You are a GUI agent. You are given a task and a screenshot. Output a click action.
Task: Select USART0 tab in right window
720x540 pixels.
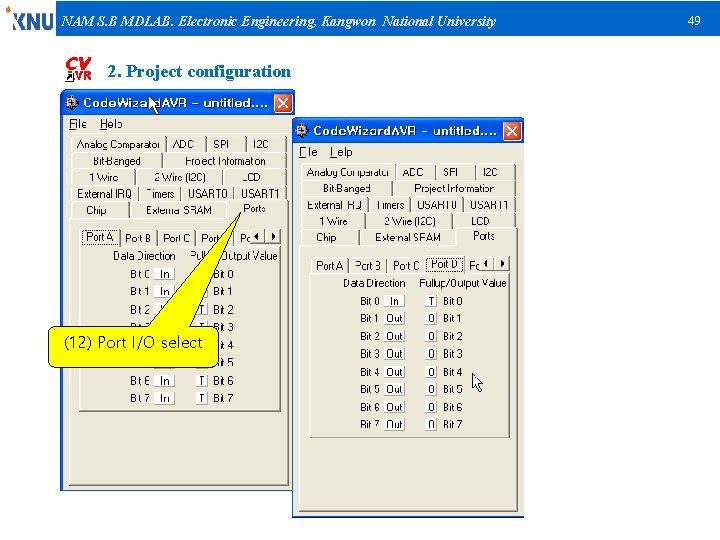(x=437, y=205)
